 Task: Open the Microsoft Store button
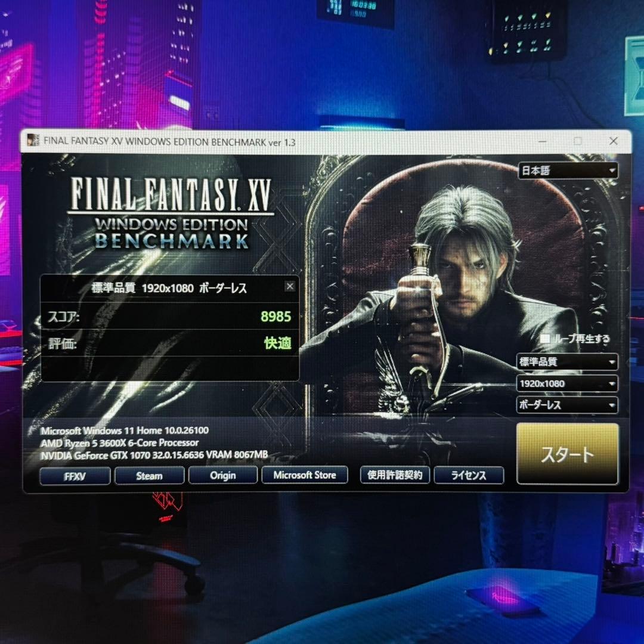click(x=305, y=475)
